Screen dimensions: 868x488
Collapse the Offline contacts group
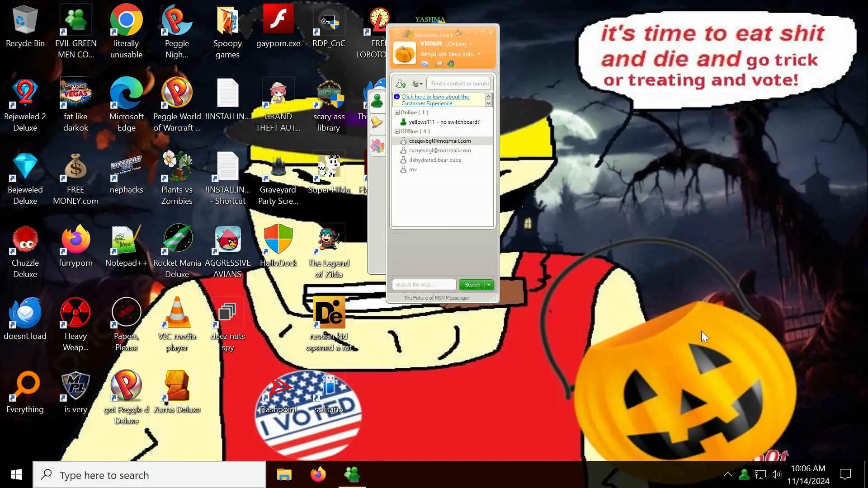[x=397, y=131]
